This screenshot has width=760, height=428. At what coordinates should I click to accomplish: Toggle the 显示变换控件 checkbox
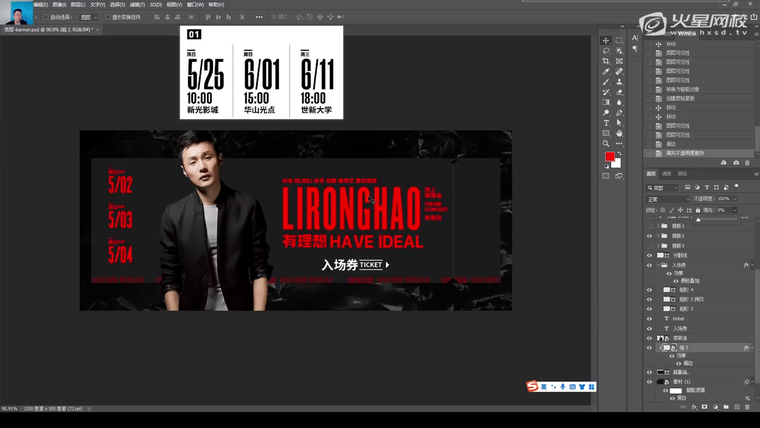108,17
